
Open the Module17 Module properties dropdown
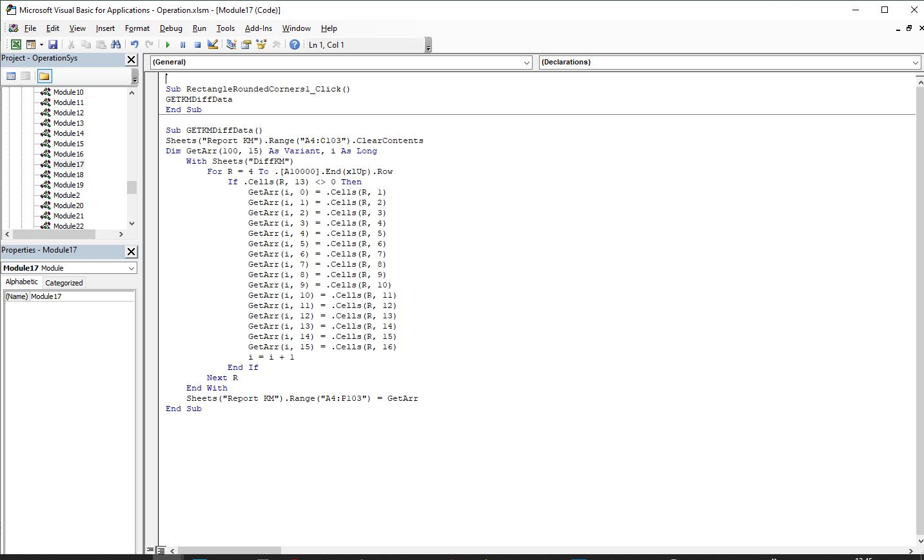132,268
